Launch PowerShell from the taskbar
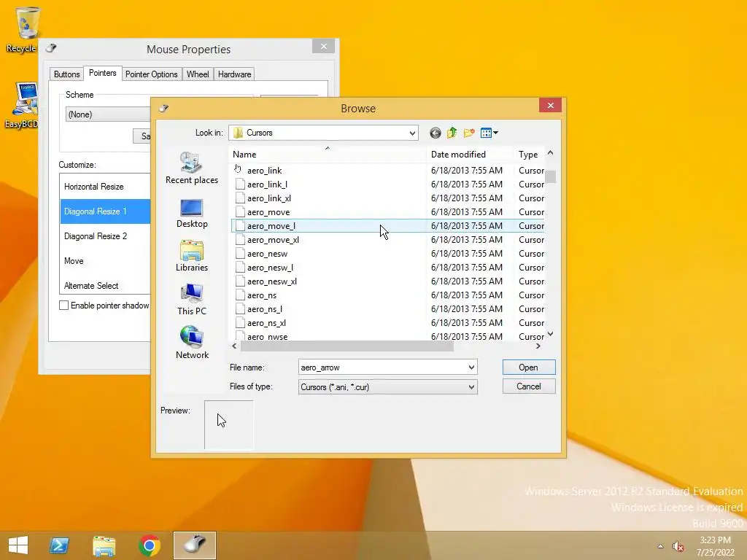Image resolution: width=747 pixels, height=560 pixels. pyautogui.click(x=60, y=545)
